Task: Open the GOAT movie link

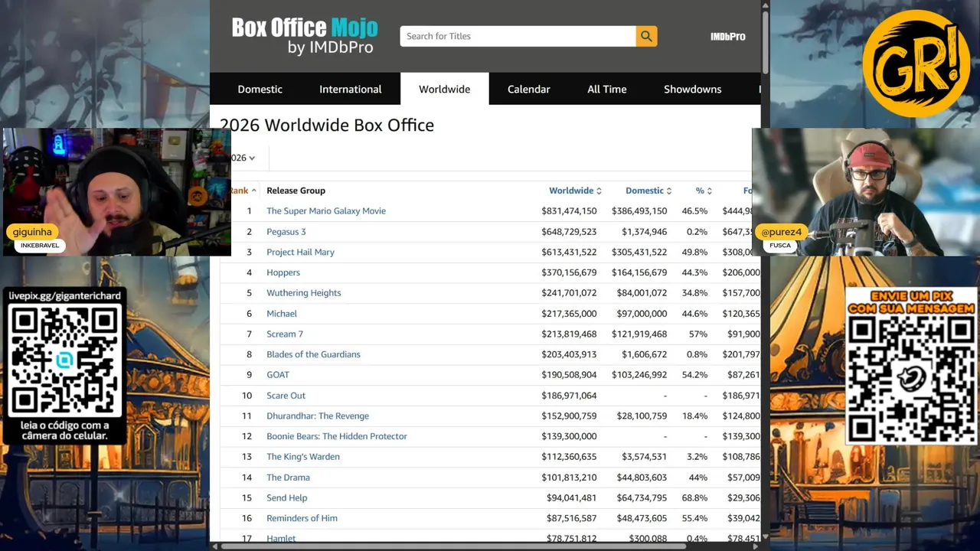Action: pyautogui.click(x=278, y=375)
